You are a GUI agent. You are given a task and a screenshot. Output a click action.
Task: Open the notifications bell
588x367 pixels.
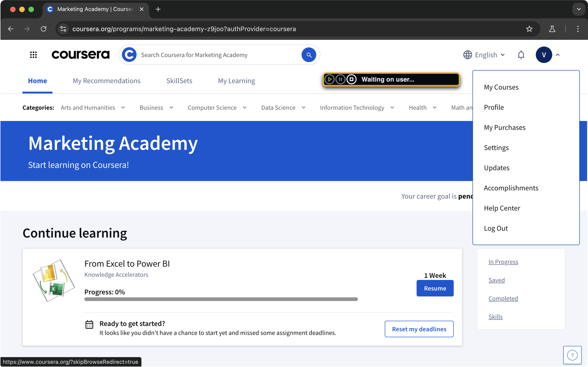click(521, 55)
